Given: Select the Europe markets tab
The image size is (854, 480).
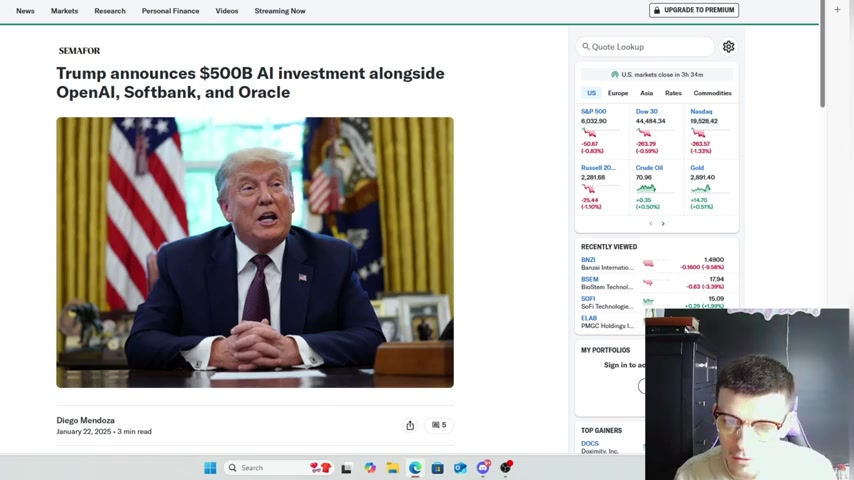Looking at the screenshot, I should pyautogui.click(x=618, y=93).
